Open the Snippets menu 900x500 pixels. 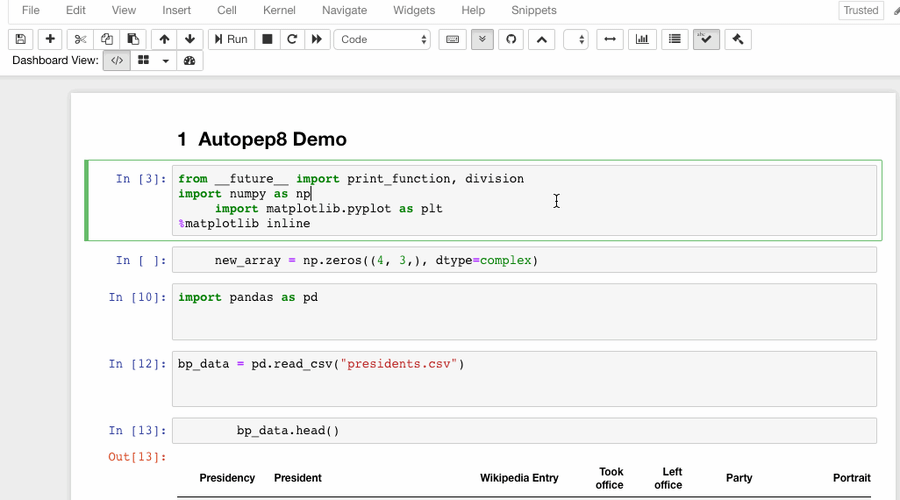533,10
